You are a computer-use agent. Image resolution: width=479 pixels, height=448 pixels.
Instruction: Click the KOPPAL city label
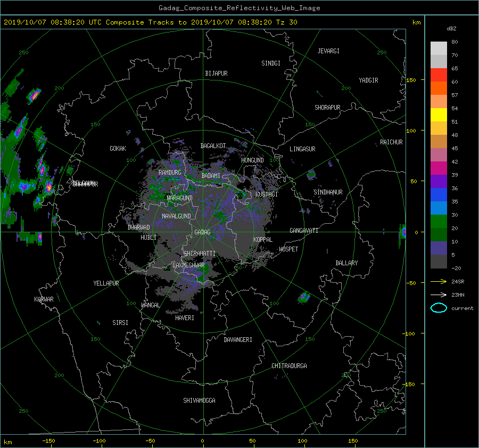[263, 240]
